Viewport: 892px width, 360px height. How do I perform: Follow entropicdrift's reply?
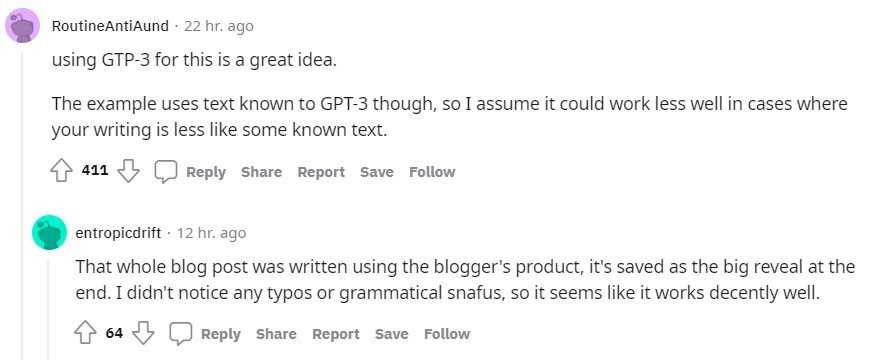coord(447,334)
